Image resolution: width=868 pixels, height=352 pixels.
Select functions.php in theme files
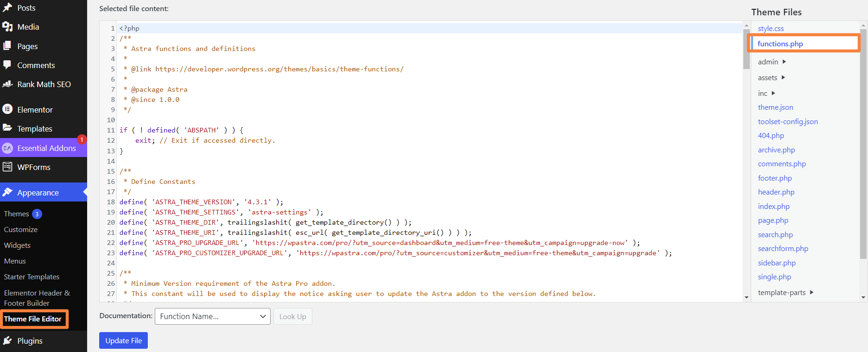(780, 44)
